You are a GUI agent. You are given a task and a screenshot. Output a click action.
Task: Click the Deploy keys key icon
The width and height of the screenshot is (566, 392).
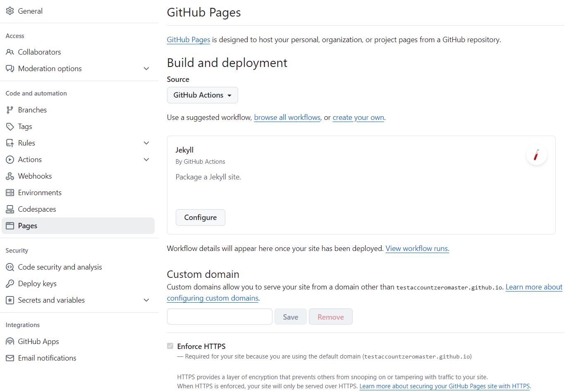tap(10, 284)
